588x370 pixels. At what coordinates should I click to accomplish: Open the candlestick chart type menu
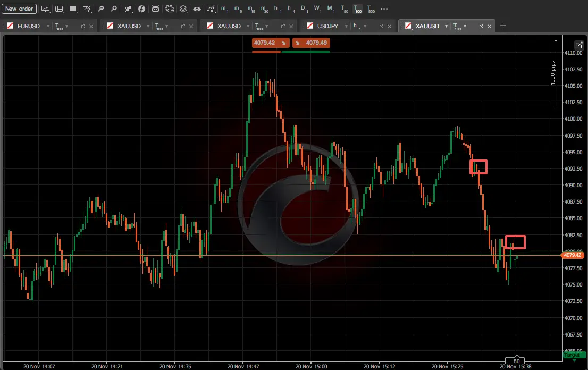tap(128, 9)
